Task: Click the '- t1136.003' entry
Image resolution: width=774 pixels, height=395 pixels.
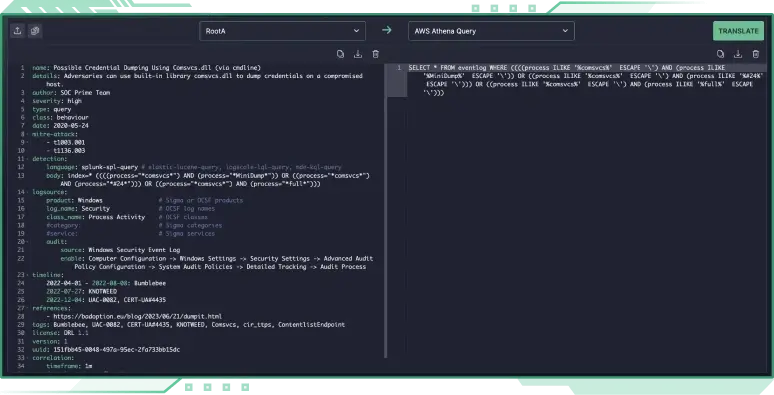Action: click(66, 151)
